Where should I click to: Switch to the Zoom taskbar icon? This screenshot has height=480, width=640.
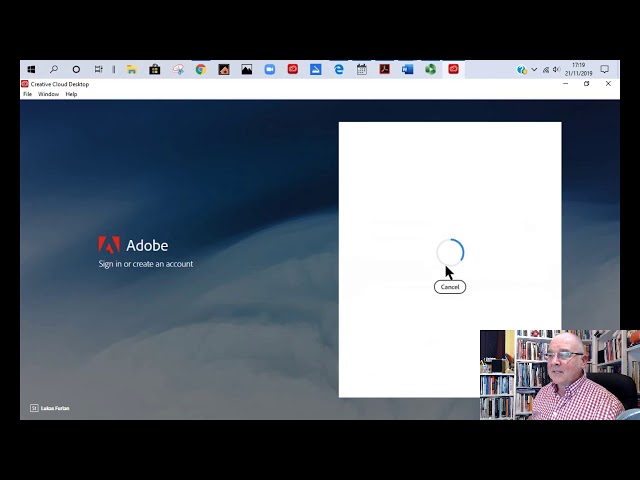coord(269,69)
